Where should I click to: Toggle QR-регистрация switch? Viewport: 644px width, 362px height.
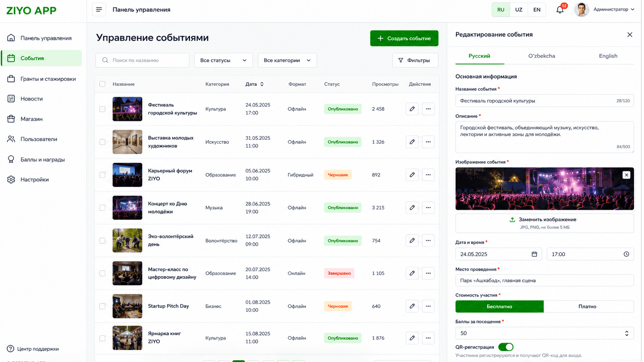pos(506,347)
